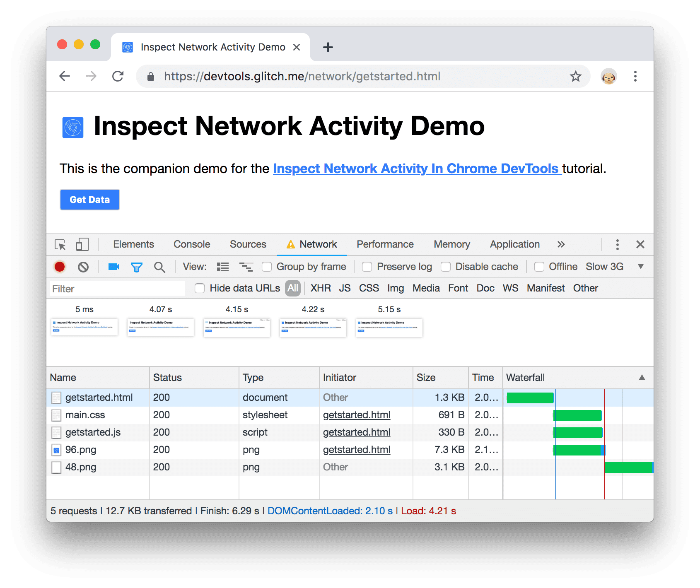This screenshot has width=700, height=588.
Task: Toggle Waterfall column sort arrow
Action: [642, 378]
